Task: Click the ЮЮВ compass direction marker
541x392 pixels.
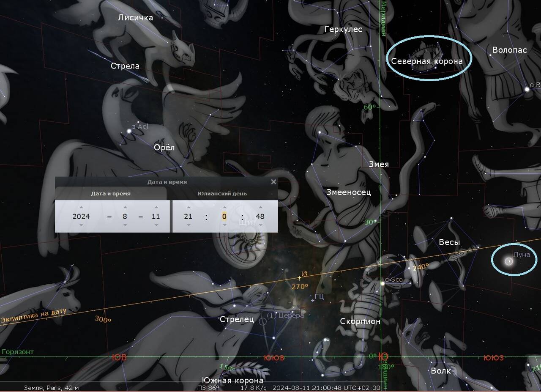Action: [274, 358]
